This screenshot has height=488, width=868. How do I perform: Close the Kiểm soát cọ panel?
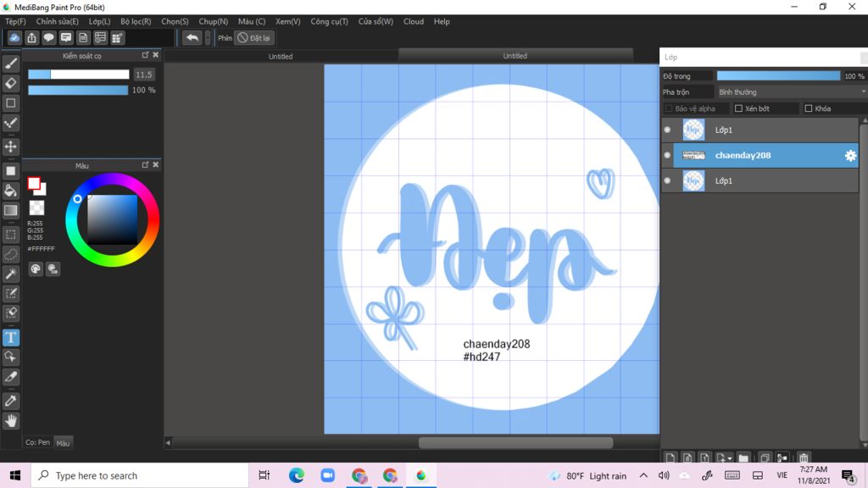click(x=156, y=55)
